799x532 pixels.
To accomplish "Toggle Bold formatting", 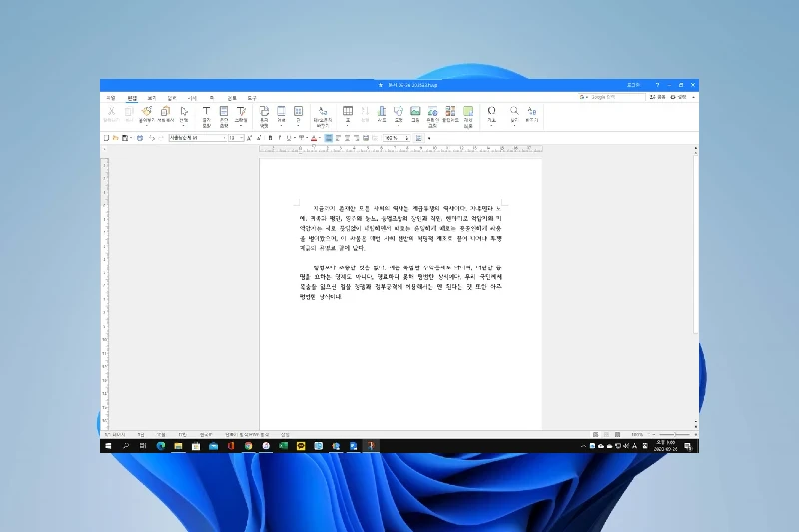I will [x=270, y=138].
